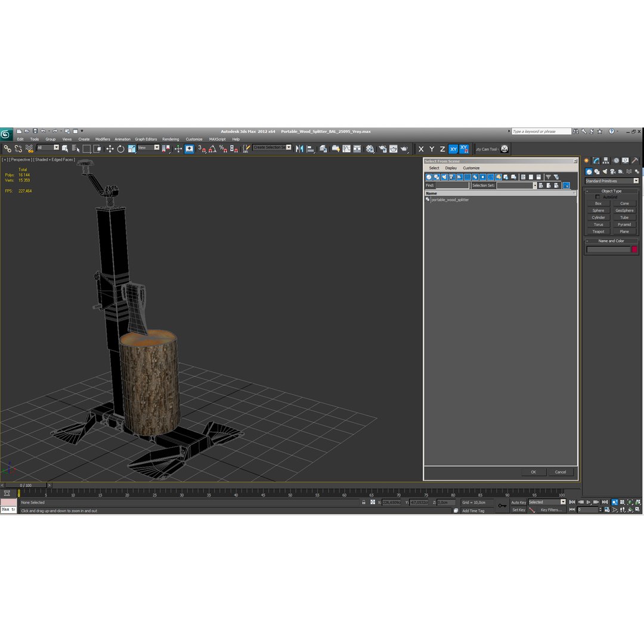
Task: Click the Percent Snap Toggle icon
Action: 223,148
